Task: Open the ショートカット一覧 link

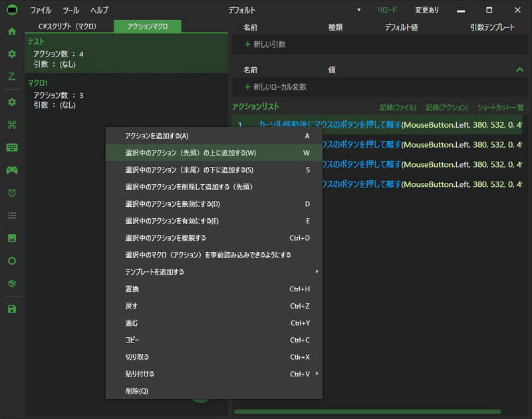Action: pyautogui.click(x=501, y=108)
